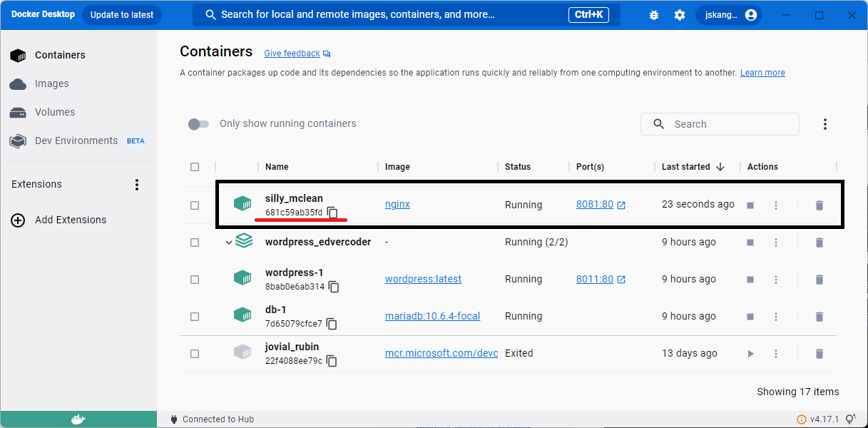This screenshot has width=868, height=428.
Task: Select the silly_mclean container name
Action: (294, 198)
